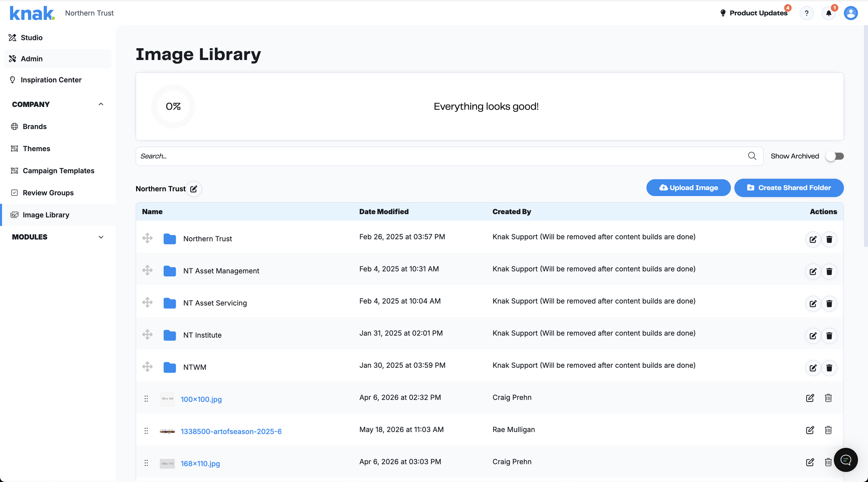
Task: Select Image Library in the sidebar
Action: [58, 215]
